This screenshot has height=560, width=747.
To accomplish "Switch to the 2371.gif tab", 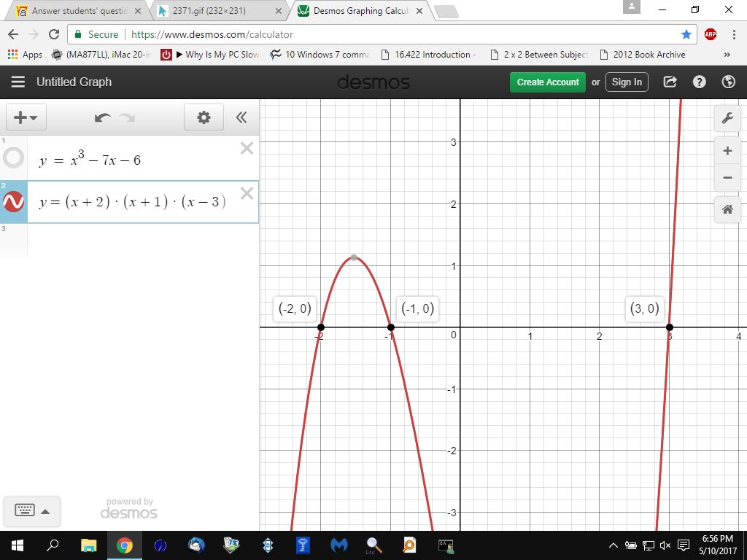I will (x=219, y=10).
